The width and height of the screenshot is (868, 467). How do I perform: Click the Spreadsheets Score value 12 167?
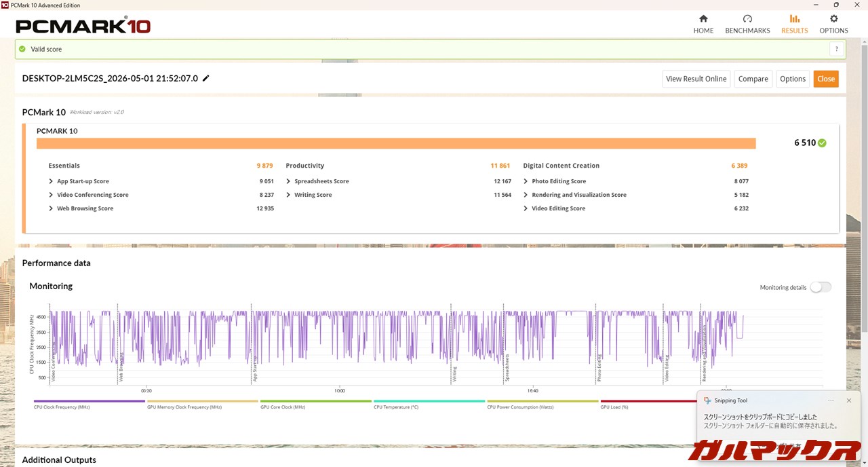pyautogui.click(x=502, y=181)
